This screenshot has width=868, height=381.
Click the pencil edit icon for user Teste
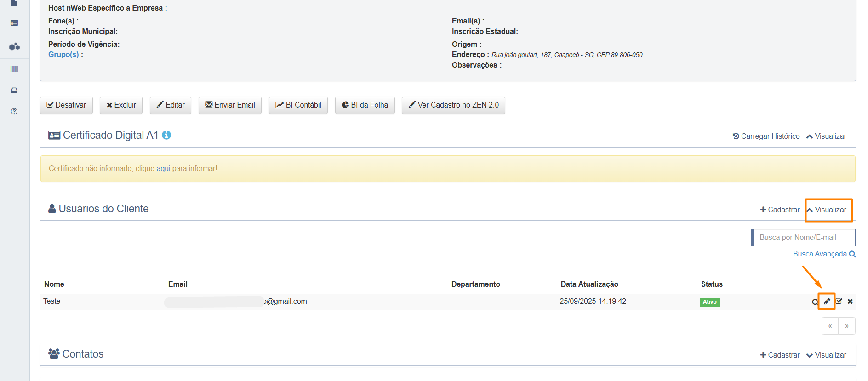pos(827,301)
